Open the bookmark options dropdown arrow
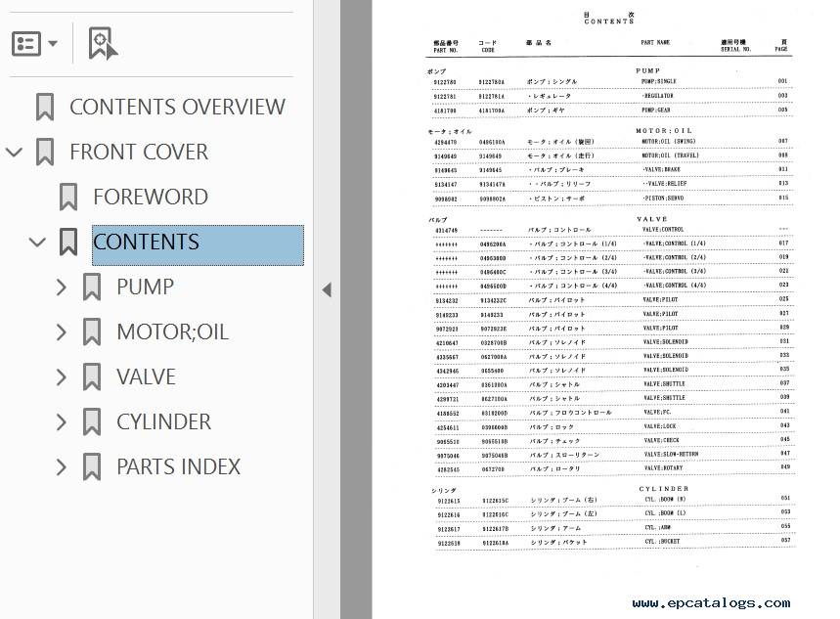 (53, 43)
